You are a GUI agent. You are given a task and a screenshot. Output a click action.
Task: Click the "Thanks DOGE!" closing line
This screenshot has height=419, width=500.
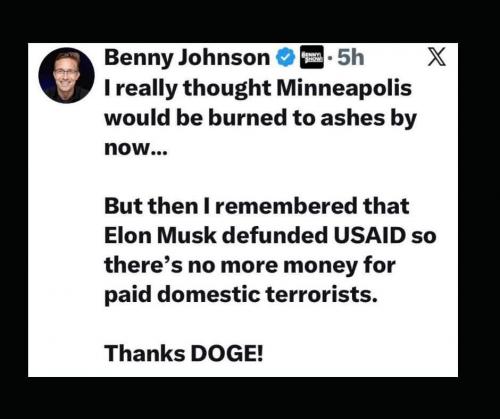[184, 353]
